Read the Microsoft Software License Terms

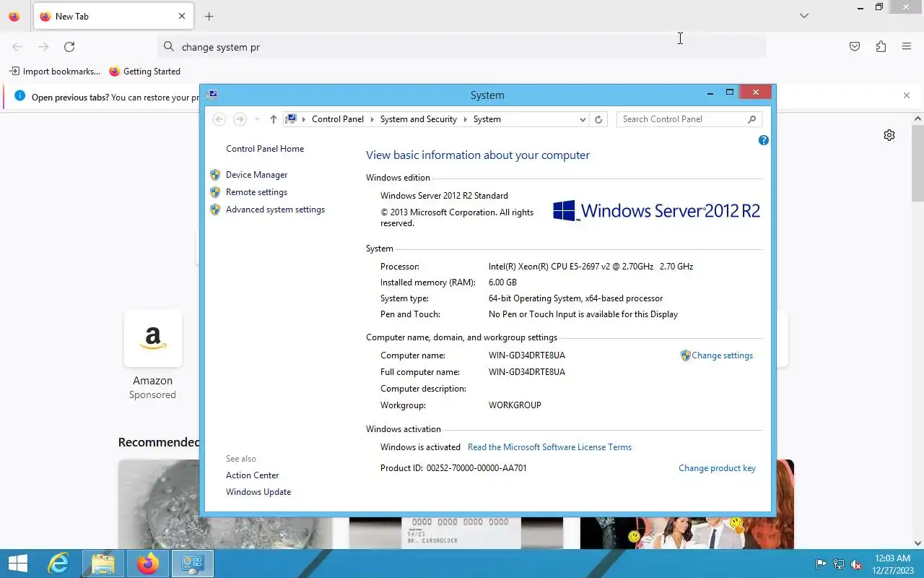549,447
